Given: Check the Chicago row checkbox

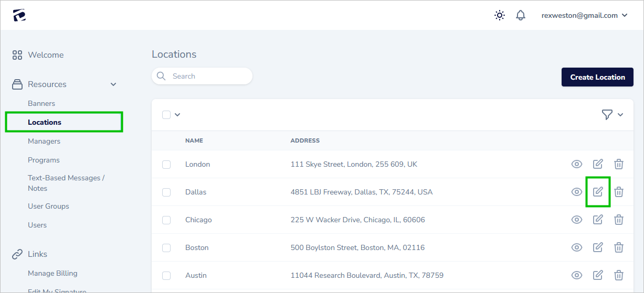Looking at the screenshot, I should (x=166, y=220).
